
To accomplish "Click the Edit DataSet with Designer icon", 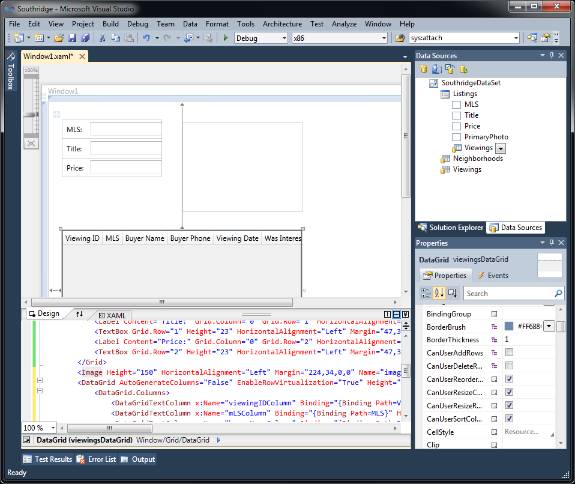I will tap(436, 69).
